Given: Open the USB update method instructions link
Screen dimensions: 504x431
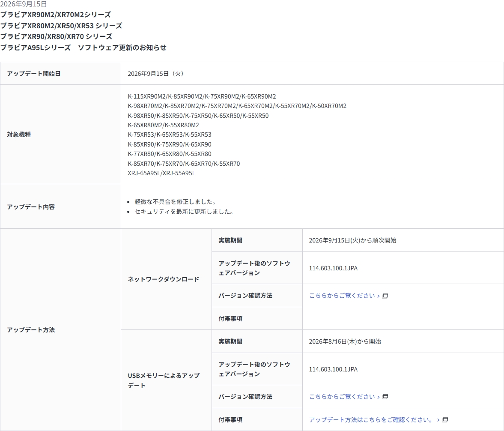Looking at the screenshot, I should point(374,420).
